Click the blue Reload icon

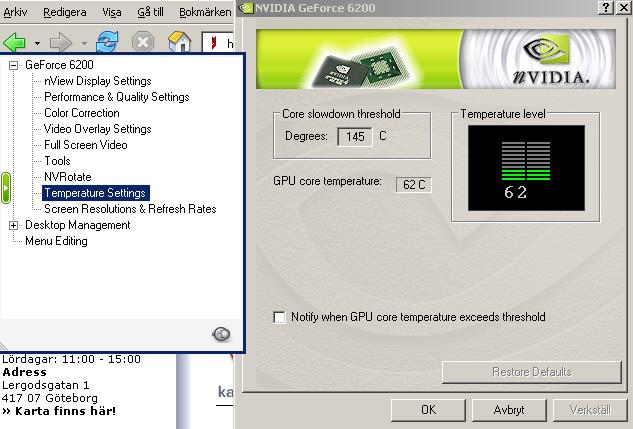tap(107, 42)
